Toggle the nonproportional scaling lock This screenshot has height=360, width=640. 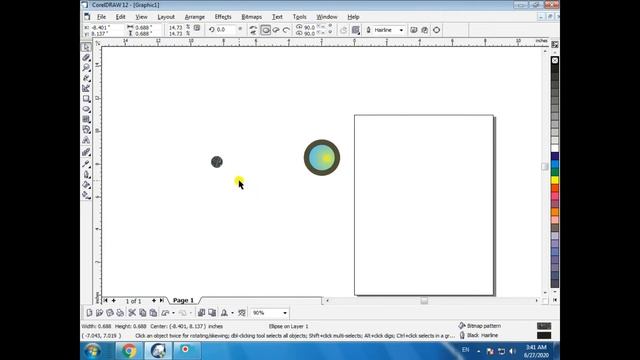[x=197, y=28]
